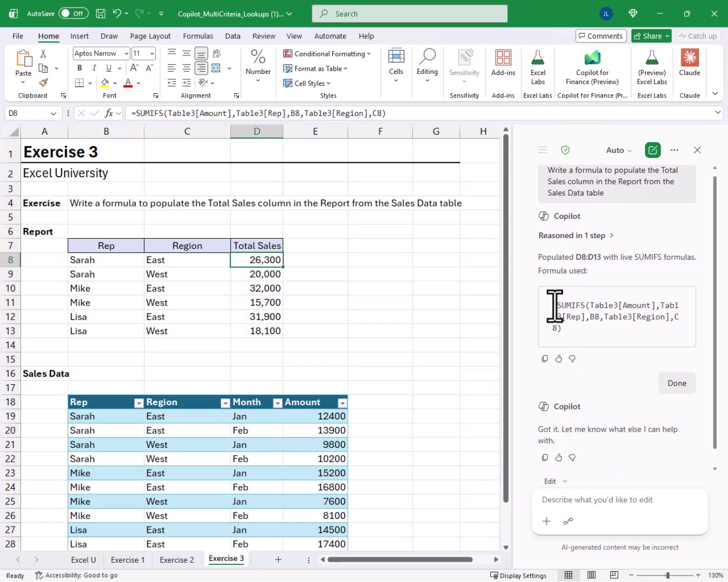Open the File menu
This screenshot has height=582, width=728.
coord(18,36)
